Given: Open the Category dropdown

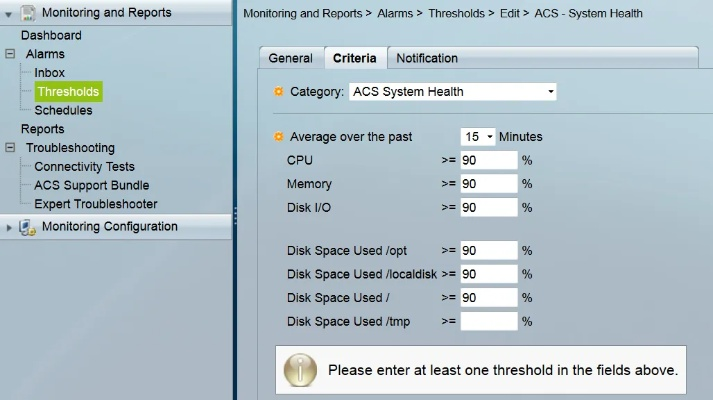Looking at the screenshot, I should [452, 92].
